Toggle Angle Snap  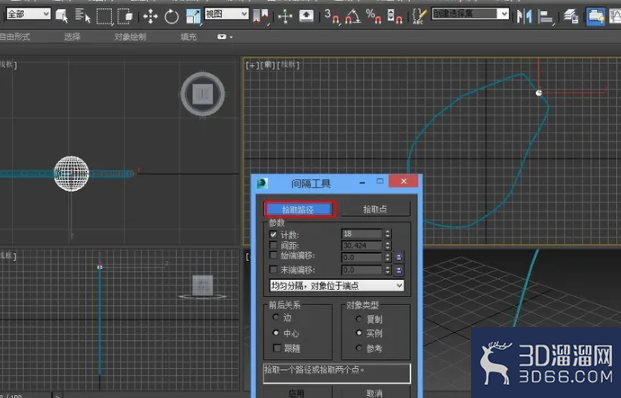click(353, 16)
